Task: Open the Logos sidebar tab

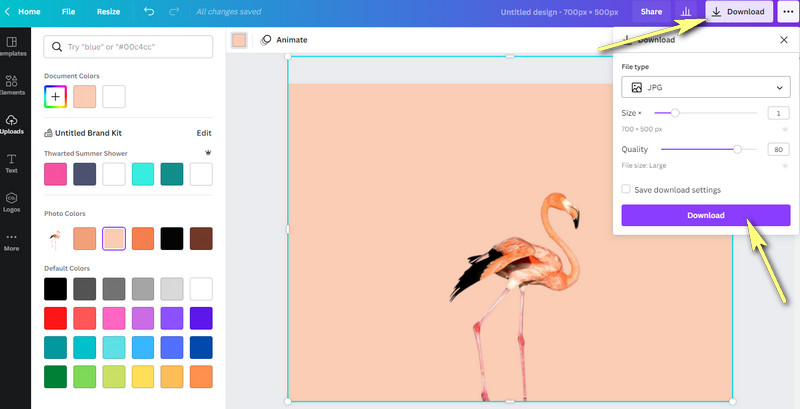Action: tap(12, 202)
